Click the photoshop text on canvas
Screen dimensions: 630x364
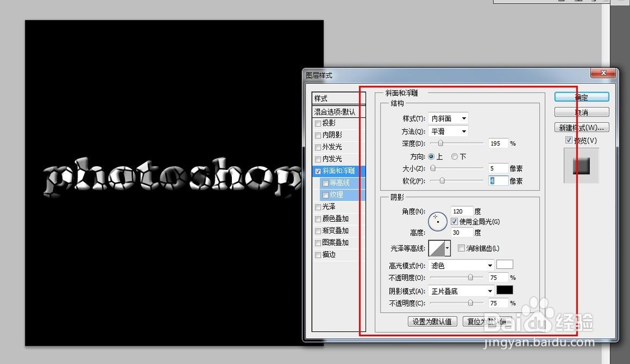click(x=173, y=177)
